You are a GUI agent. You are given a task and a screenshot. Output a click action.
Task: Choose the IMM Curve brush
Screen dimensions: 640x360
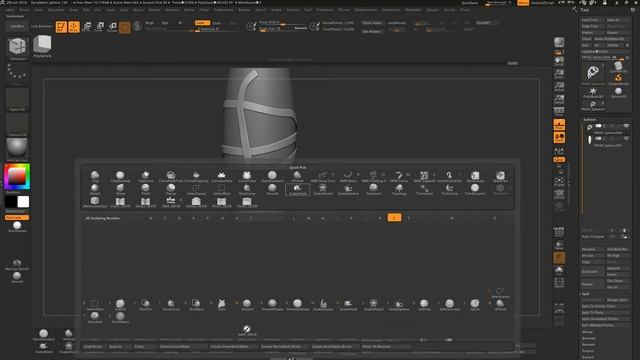(x=398, y=176)
